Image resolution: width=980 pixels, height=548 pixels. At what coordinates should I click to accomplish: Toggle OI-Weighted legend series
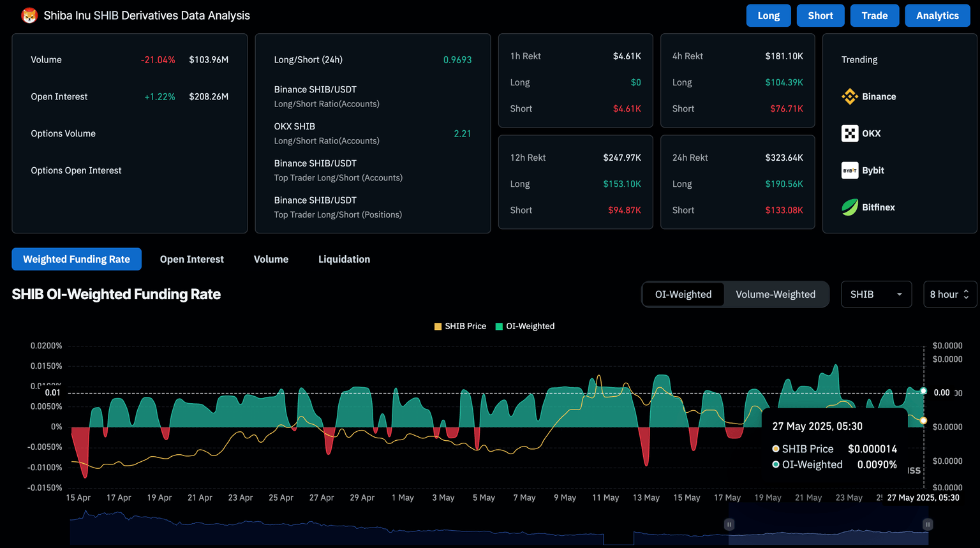(525, 326)
